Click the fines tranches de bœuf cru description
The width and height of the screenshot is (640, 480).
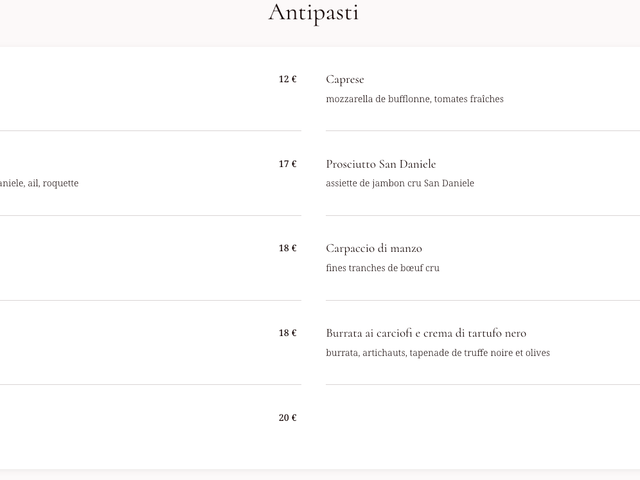382,268
